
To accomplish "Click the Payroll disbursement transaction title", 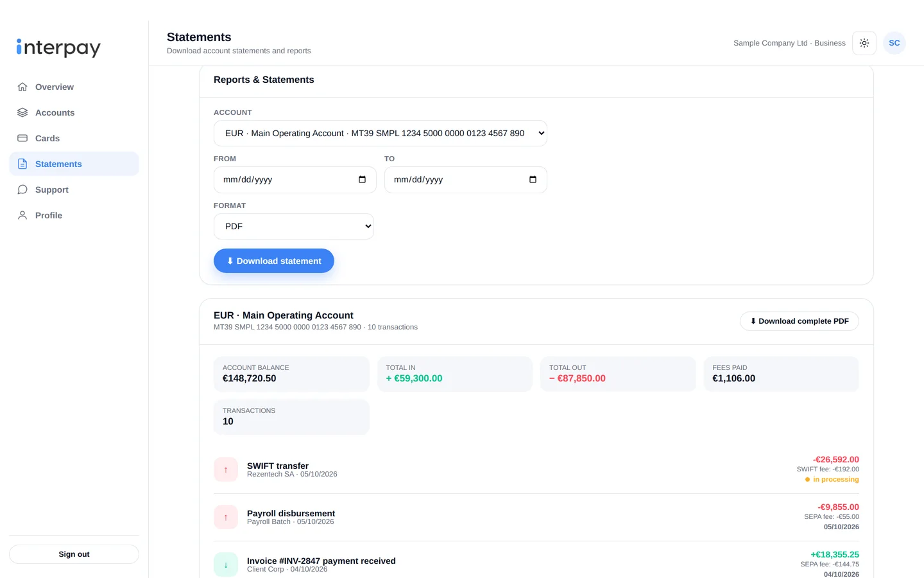I will tap(291, 513).
